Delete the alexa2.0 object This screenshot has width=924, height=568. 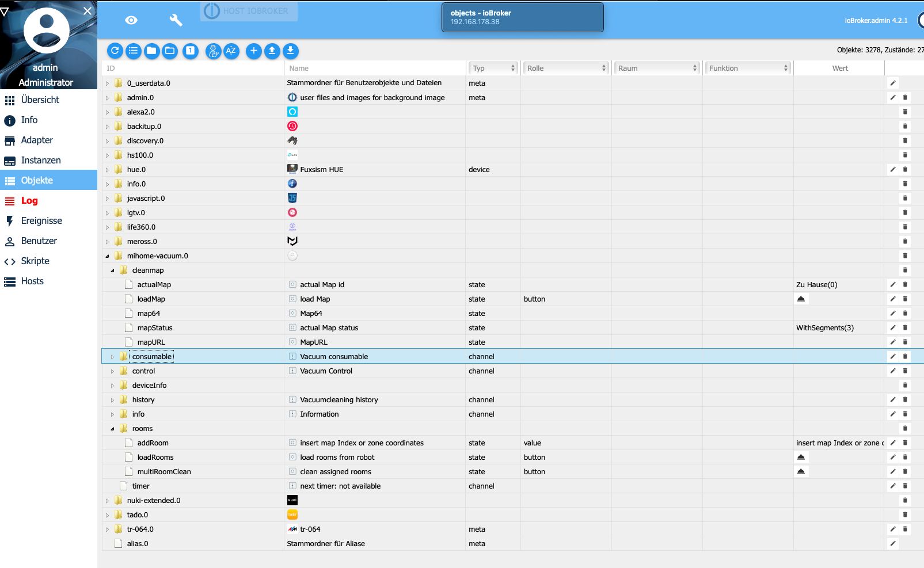tap(905, 112)
